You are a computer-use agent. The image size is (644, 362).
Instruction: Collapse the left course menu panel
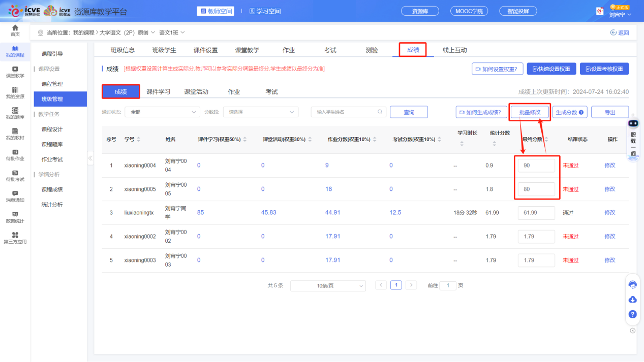tap(90, 158)
